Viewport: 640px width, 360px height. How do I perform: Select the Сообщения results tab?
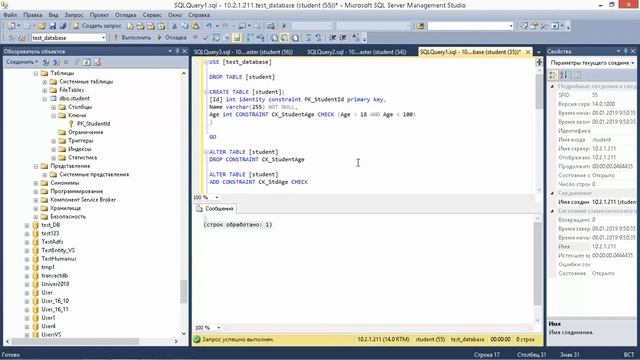[x=215, y=209]
